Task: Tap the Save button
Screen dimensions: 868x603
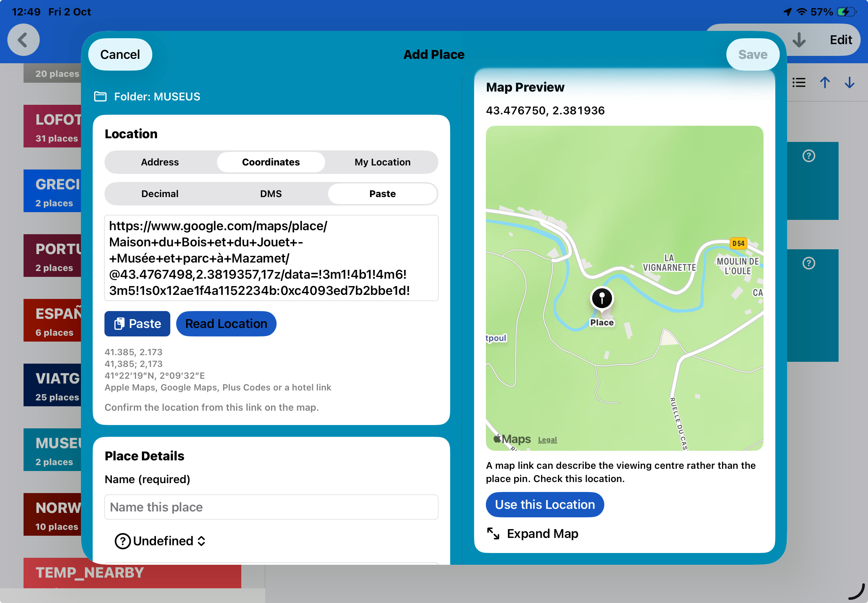Action: pyautogui.click(x=753, y=54)
